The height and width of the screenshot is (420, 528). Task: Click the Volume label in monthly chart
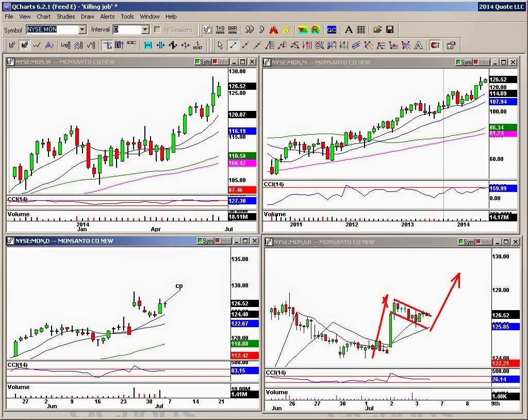pos(275,214)
